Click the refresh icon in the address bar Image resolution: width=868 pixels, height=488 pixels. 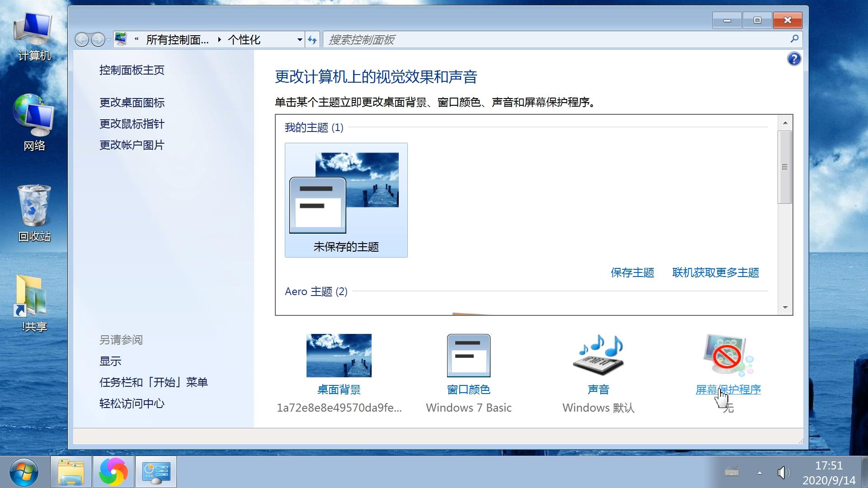click(312, 39)
